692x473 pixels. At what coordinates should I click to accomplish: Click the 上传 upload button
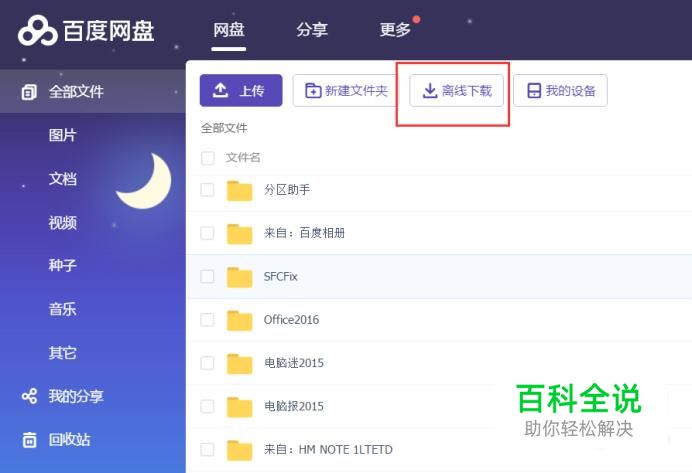(x=241, y=90)
